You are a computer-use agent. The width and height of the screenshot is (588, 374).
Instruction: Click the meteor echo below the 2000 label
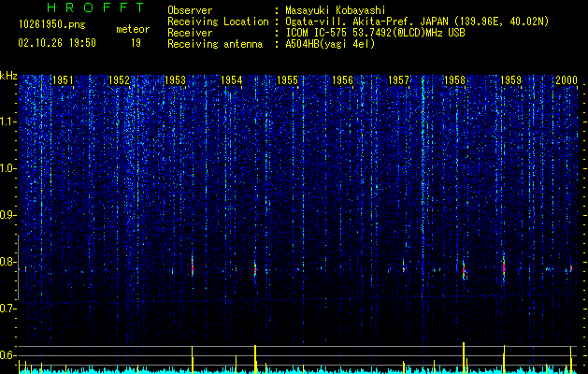[571, 268]
